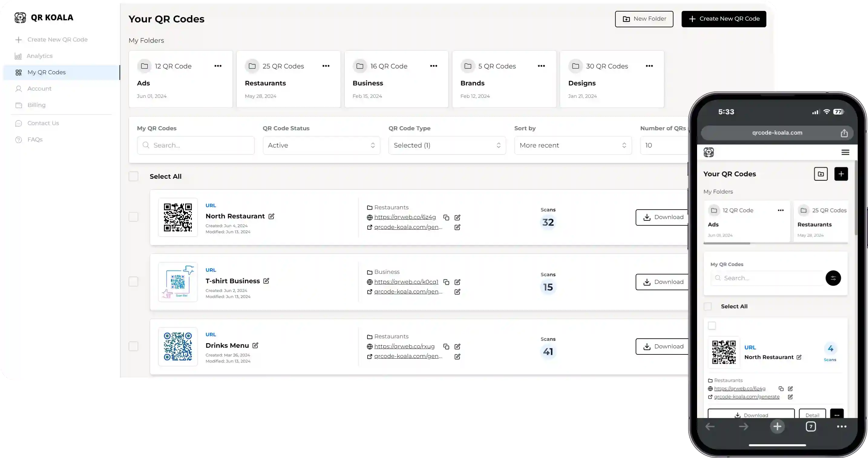Open the Sort by dropdown

(x=572, y=145)
